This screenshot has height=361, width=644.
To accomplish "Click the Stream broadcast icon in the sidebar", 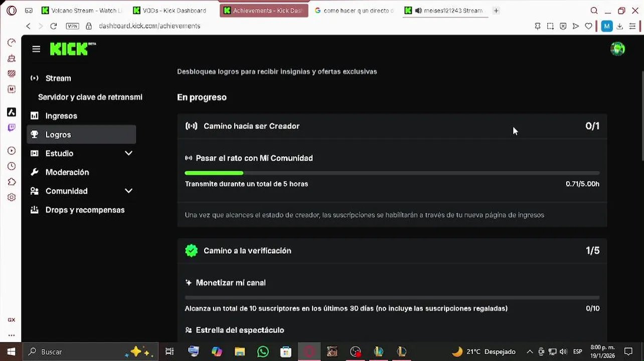I will [x=34, y=78].
